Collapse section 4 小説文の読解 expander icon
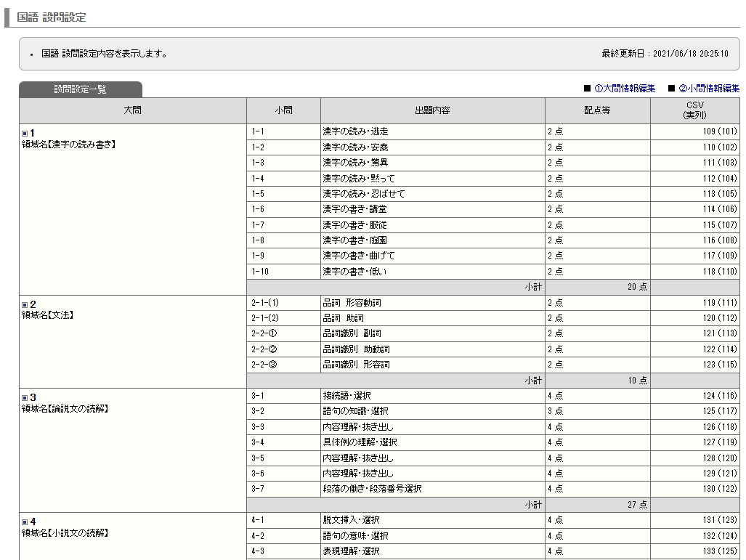746x560 pixels. 25,522
